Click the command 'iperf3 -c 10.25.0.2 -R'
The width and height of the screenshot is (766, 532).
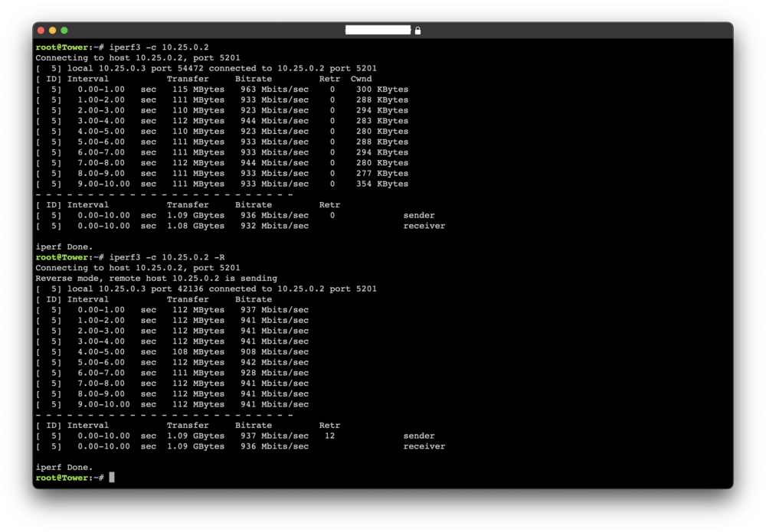click(166, 257)
